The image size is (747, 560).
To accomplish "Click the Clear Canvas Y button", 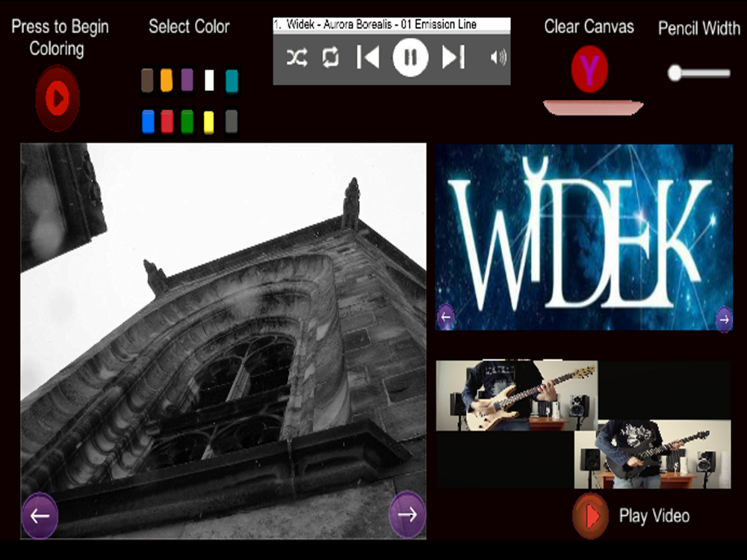I will (x=589, y=70).
